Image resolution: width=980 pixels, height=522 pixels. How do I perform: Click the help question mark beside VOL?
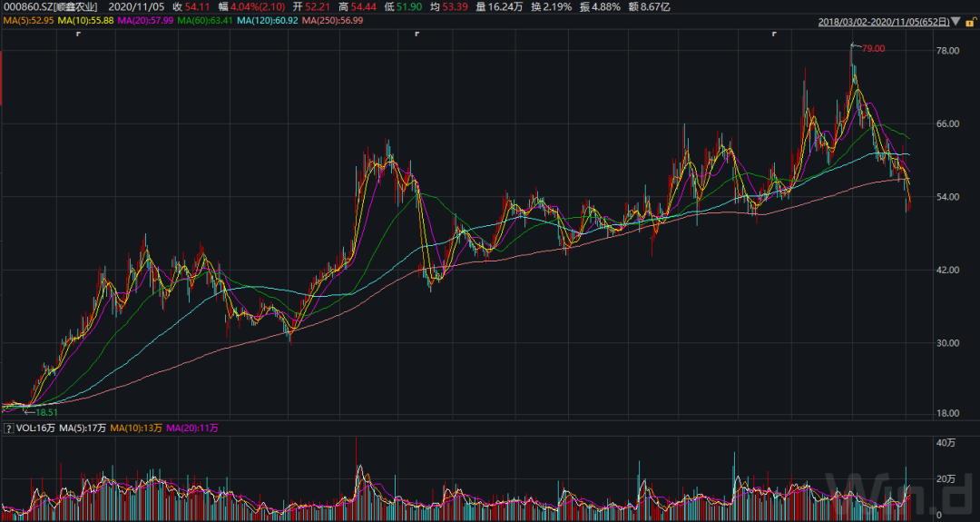[8, 428]
